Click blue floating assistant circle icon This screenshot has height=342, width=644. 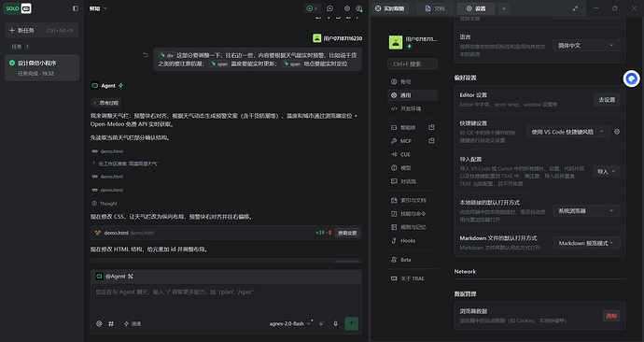click(x=631, y=78)
